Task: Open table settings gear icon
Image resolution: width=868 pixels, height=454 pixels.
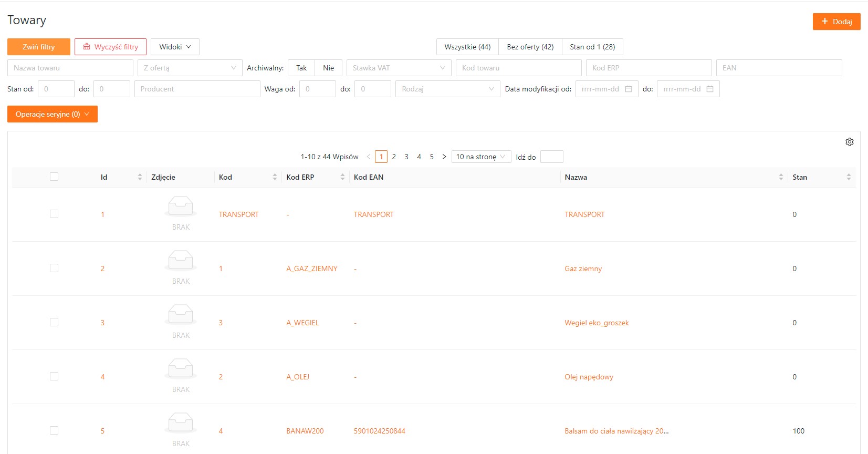Action: 849,142
